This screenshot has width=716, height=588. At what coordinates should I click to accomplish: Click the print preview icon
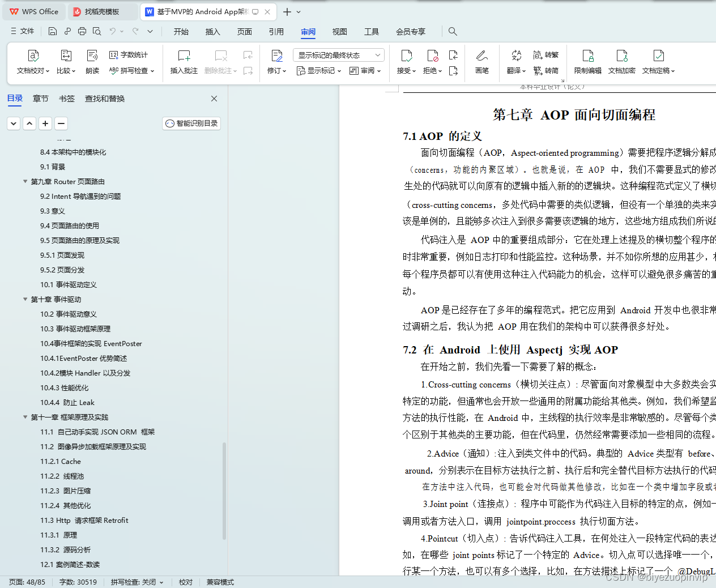(x=97, y=31)
